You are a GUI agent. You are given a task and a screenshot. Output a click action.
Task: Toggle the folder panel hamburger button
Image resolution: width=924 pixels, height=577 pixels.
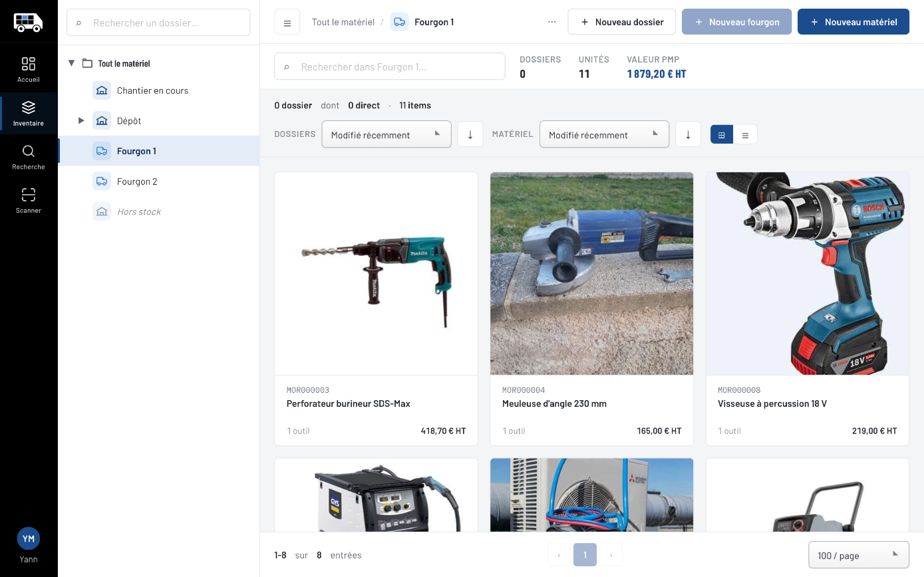(287, 22)
